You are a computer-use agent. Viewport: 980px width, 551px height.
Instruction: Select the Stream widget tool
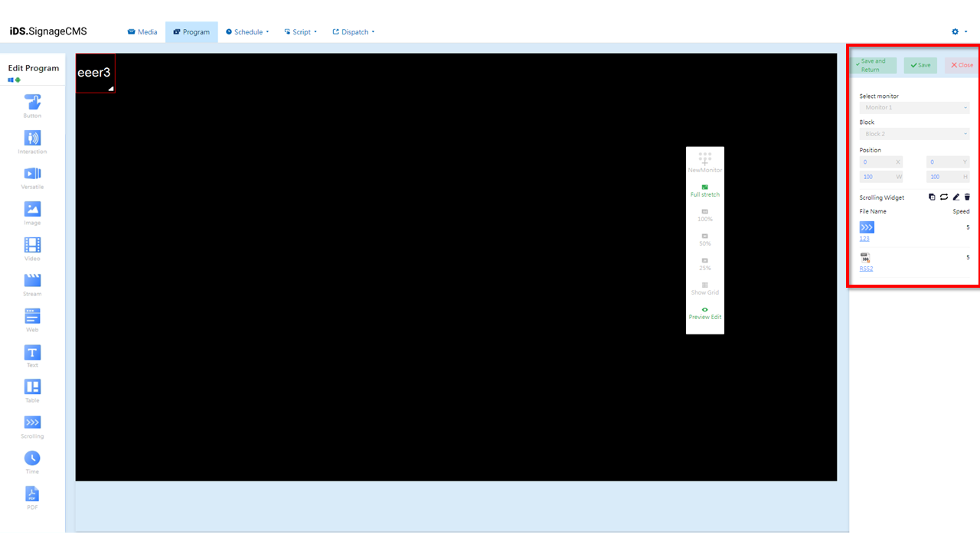pyautogui.click(x=32, y=282)
